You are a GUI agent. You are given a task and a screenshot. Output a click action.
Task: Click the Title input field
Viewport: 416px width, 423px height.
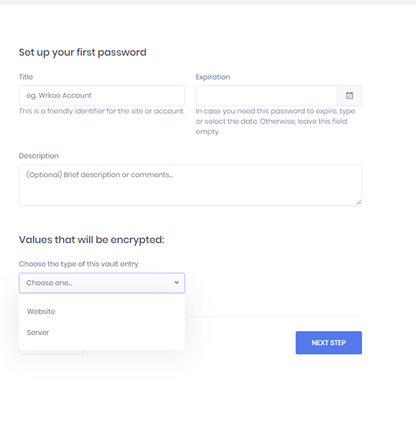coord(102,96)
